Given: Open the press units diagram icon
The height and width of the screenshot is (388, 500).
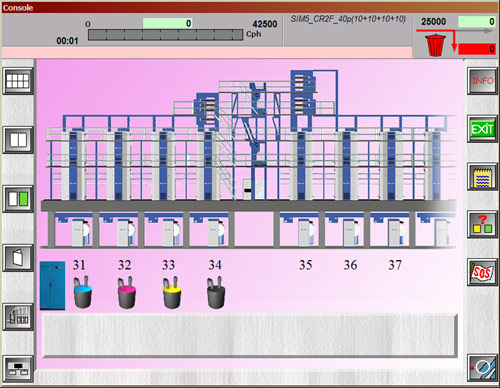Looking at the screenshot, I should [18, 317].
